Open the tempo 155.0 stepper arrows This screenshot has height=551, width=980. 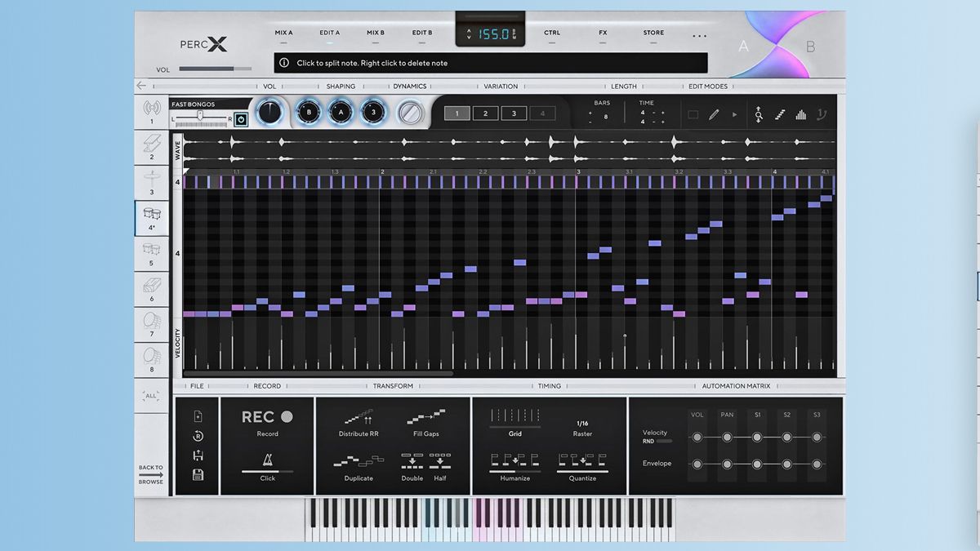click(x=468, y=34)
